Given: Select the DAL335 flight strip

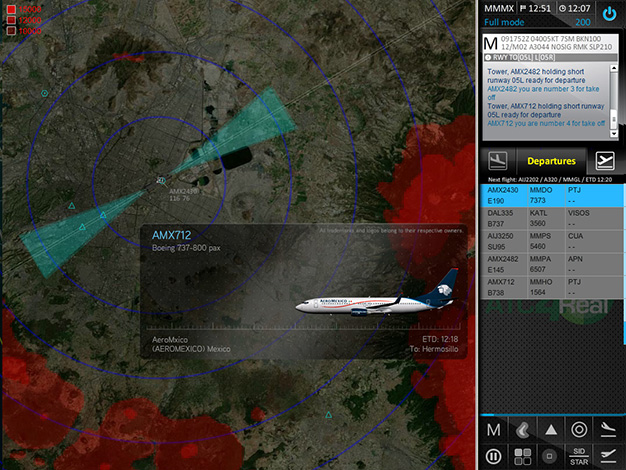Looking at the screenshot, I should point(553,218).
